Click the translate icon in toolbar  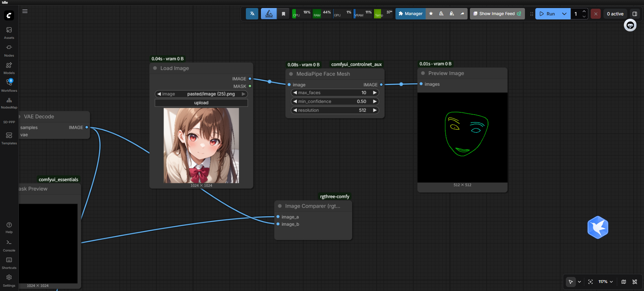coord(252,14)
